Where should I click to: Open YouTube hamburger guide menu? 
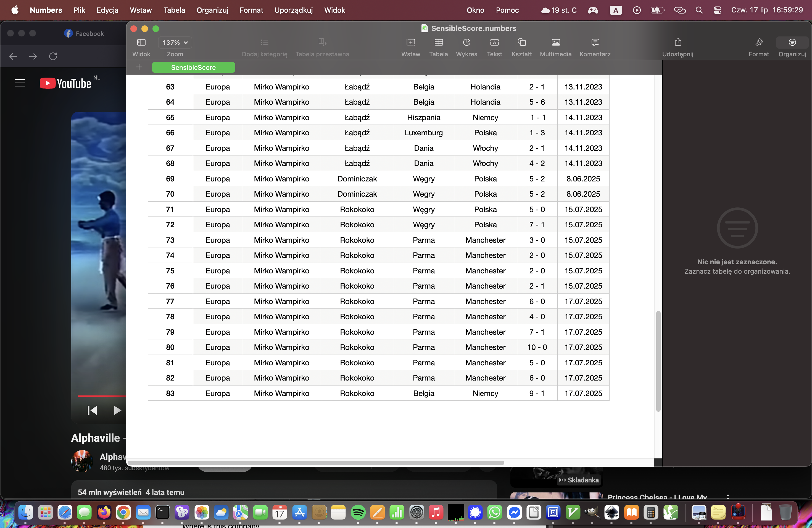pyautogui.click(x=20, y=83)
